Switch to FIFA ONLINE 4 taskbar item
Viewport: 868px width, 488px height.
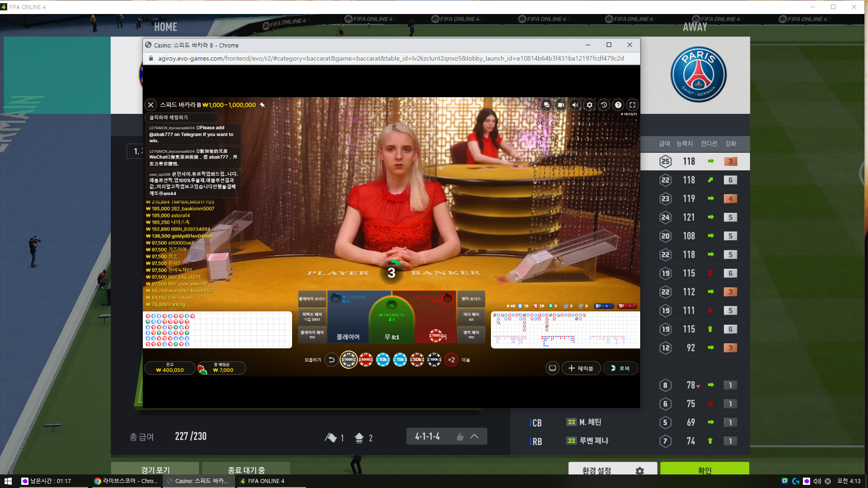tap(270, 481)
